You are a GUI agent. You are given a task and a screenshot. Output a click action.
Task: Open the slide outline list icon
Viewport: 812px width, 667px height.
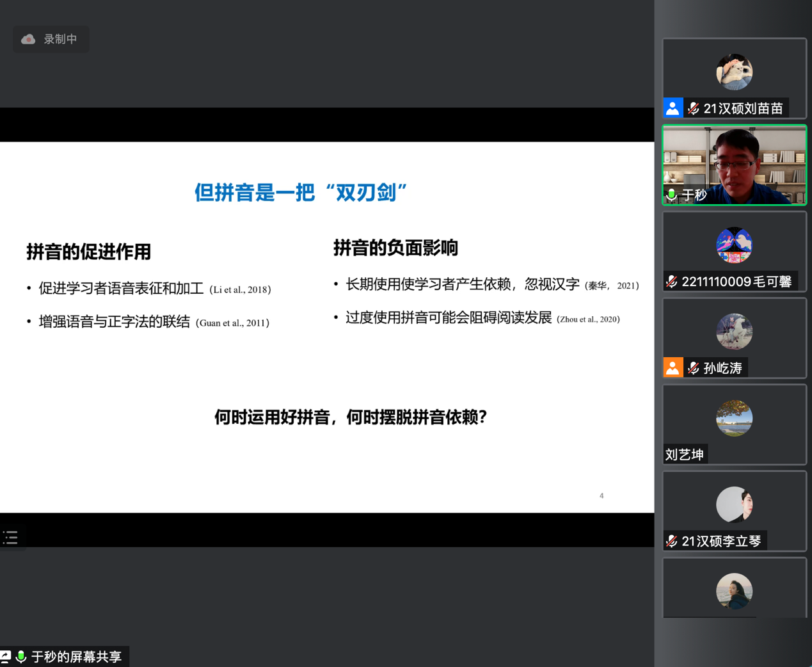(10, 538)
